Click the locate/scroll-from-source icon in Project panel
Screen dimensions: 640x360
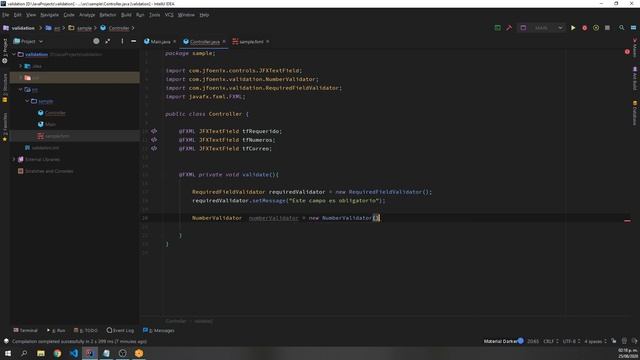96,41
